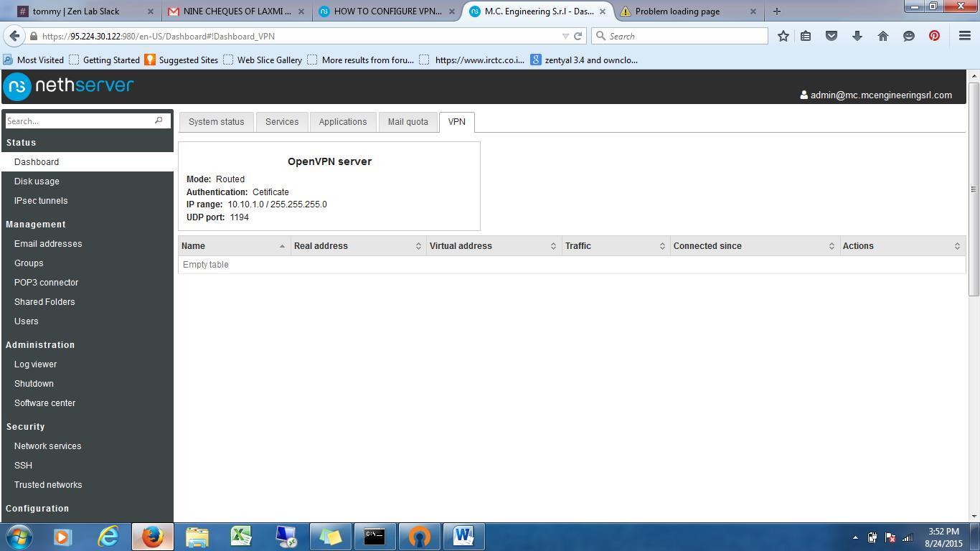Open sticky notes icon in taskbar
The image size is (980, 551).
[x=330, y=537]
